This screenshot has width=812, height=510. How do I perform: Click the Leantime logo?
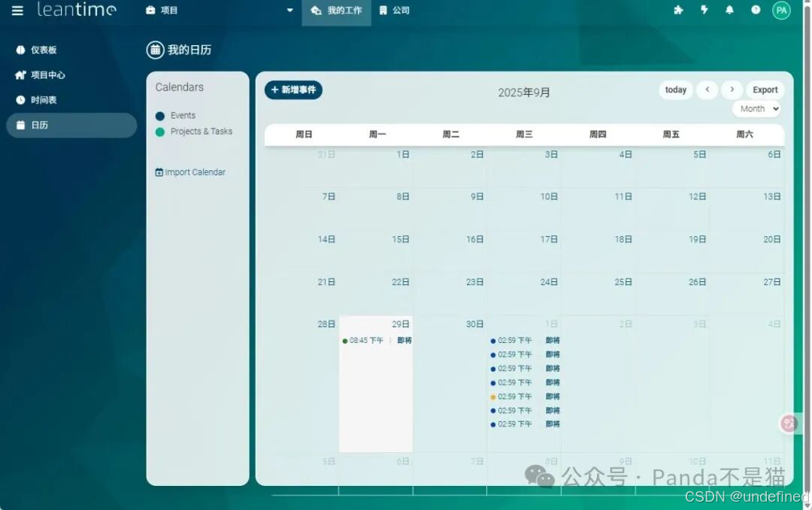77,9
